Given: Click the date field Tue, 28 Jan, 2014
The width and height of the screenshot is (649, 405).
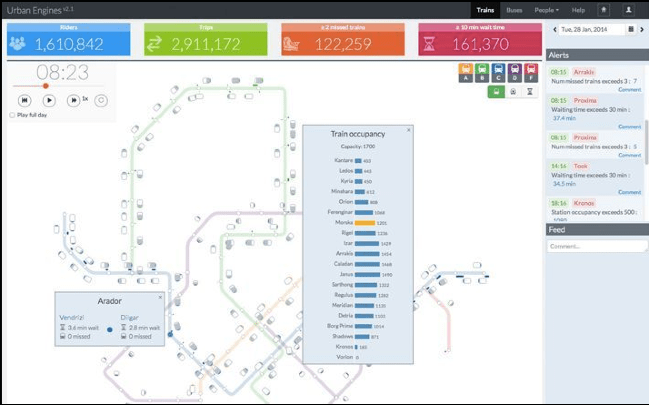Looking at the screenshot, I should (x=591, y=29).
